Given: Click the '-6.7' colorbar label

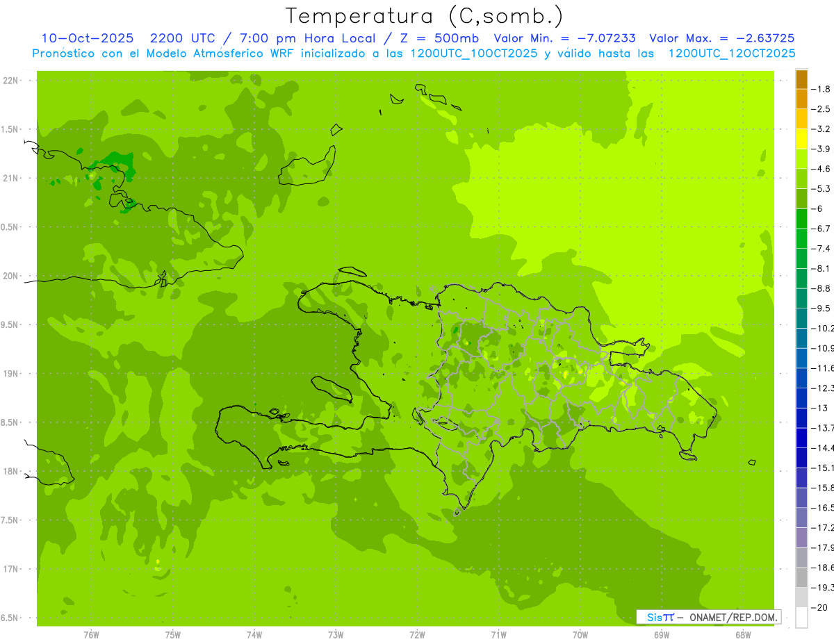Looking at the screenshot, I should tap(821, 229).
